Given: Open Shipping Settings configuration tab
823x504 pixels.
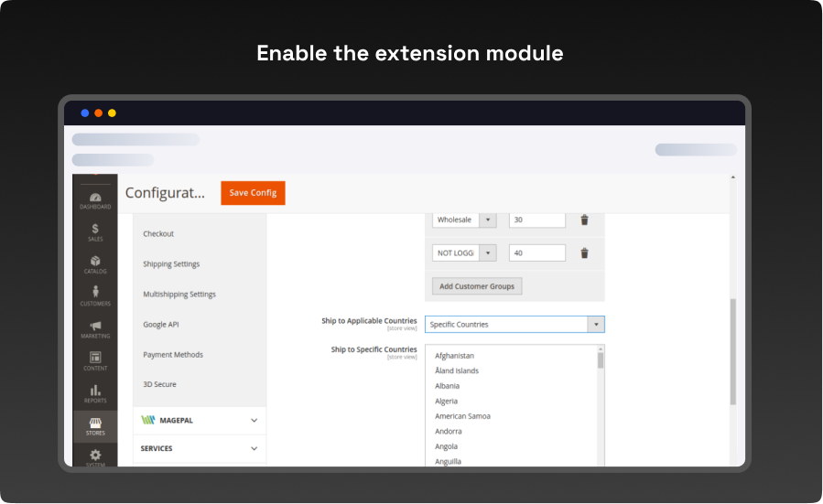Looking at the screenshot, I should point(171,264).
